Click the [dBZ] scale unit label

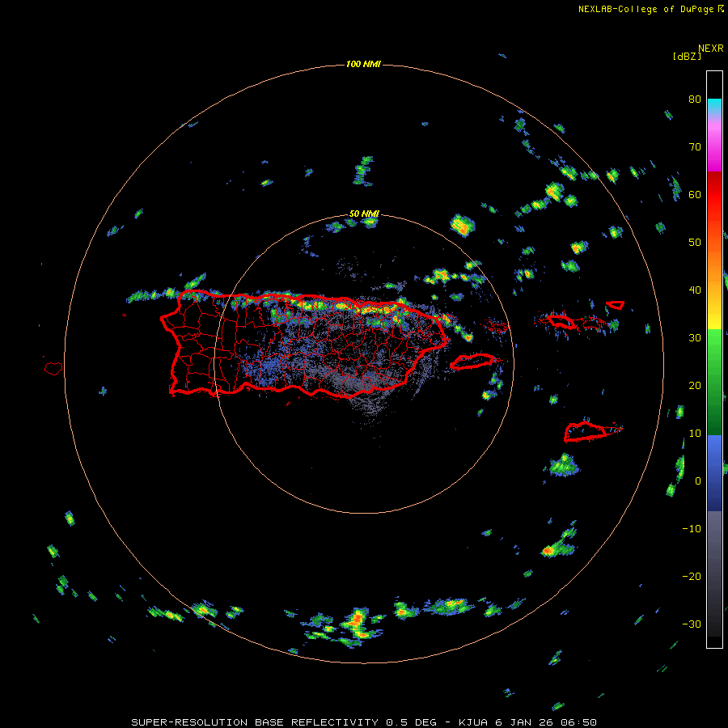click(x=687, y=57)
